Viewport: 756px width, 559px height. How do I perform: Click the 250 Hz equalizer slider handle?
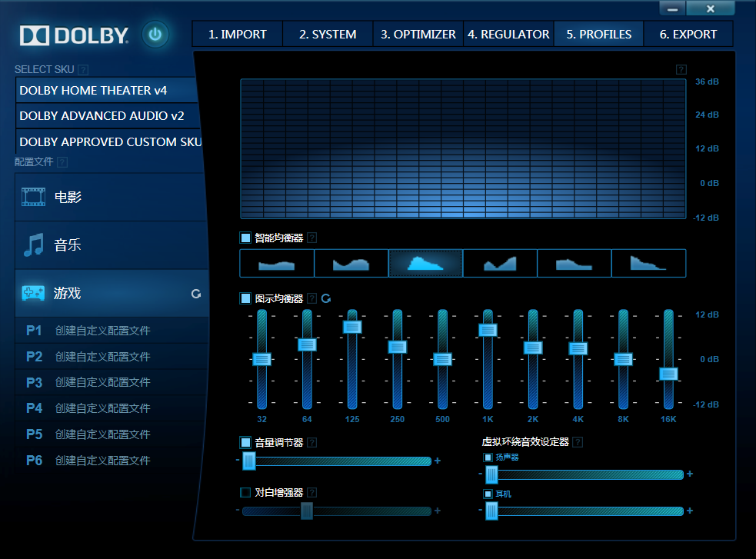pyautogui.click(x=398, y=347)
